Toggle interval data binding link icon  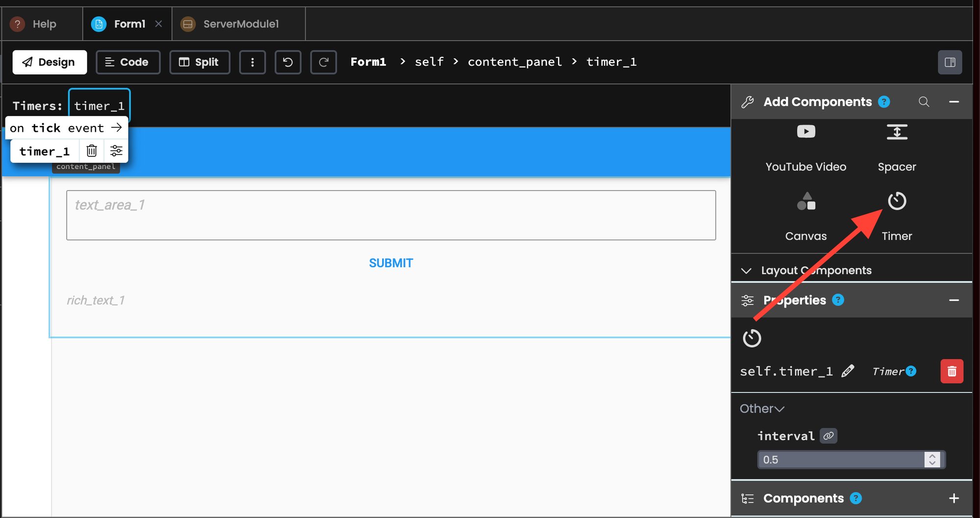click(x=829, y=436)
